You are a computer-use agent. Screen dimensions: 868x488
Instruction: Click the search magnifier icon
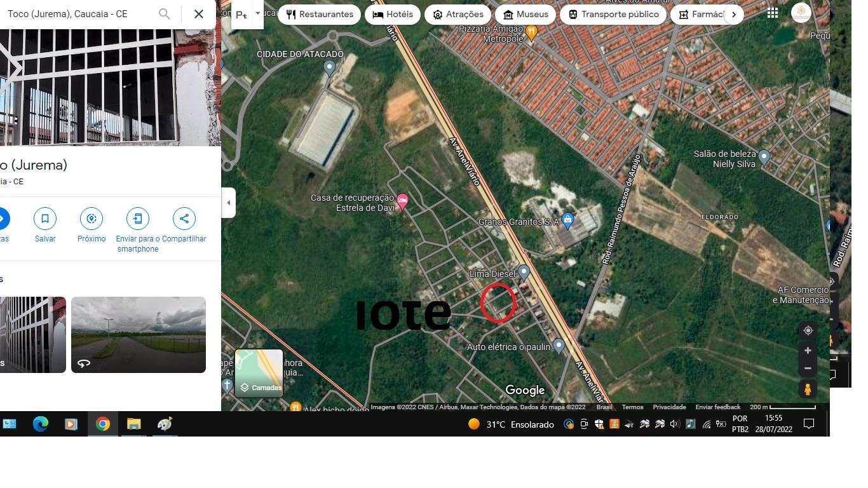(x=165, y=14)
